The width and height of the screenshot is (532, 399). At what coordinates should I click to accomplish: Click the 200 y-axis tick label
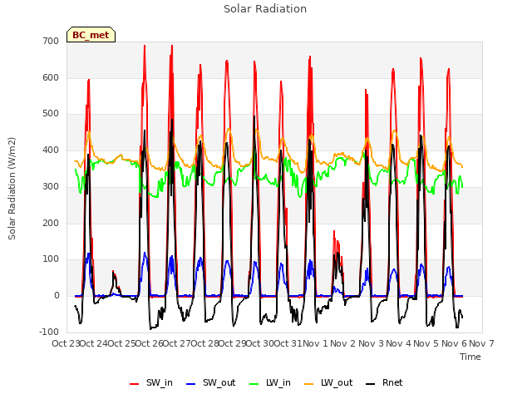pyautogui.click(x=51, y=223)
